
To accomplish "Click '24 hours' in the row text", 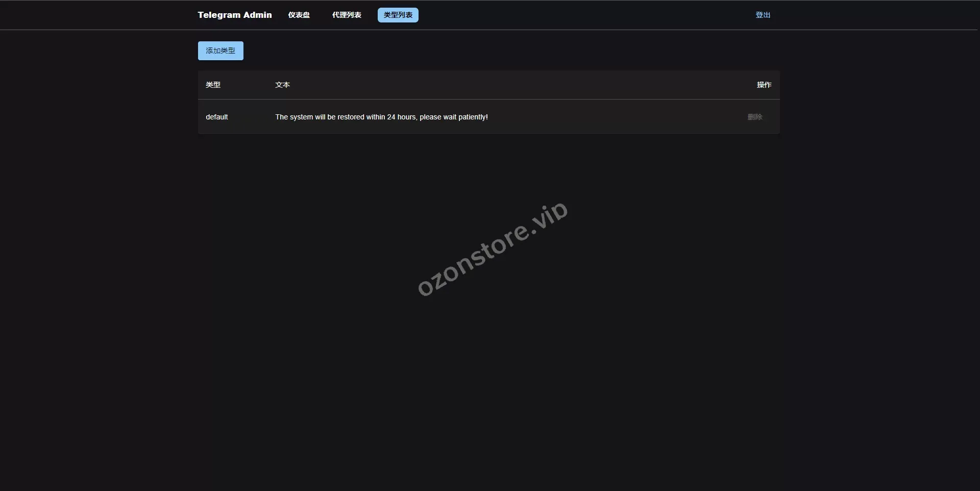I will [x=401, y=117].
